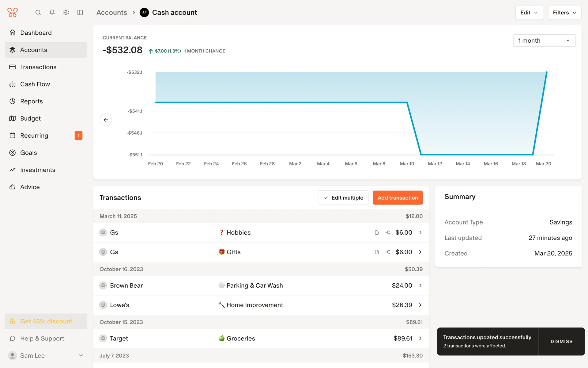Click the Get 45% discount offer

click(x=46, y=321)
